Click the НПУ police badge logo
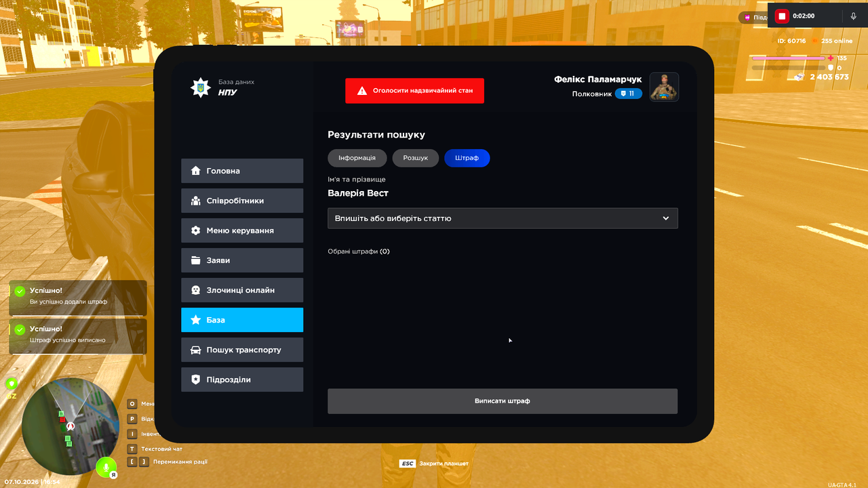Viewport: 868px width, 488px height. tap(201, 87)
